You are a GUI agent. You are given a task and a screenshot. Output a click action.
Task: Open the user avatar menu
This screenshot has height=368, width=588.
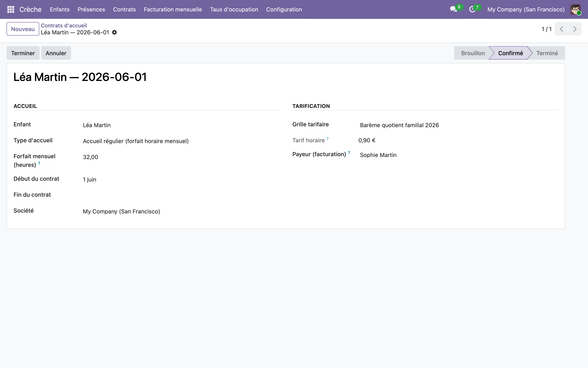tap(575, 9)
